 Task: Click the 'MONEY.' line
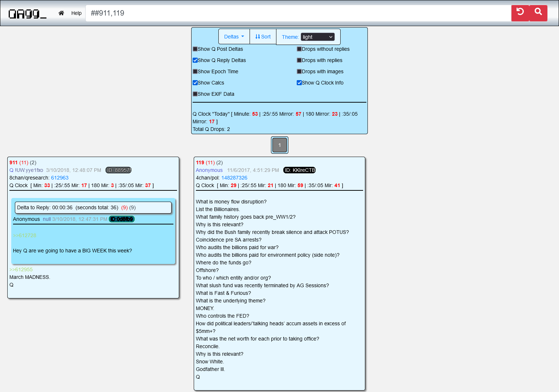(x=205, y=308)
